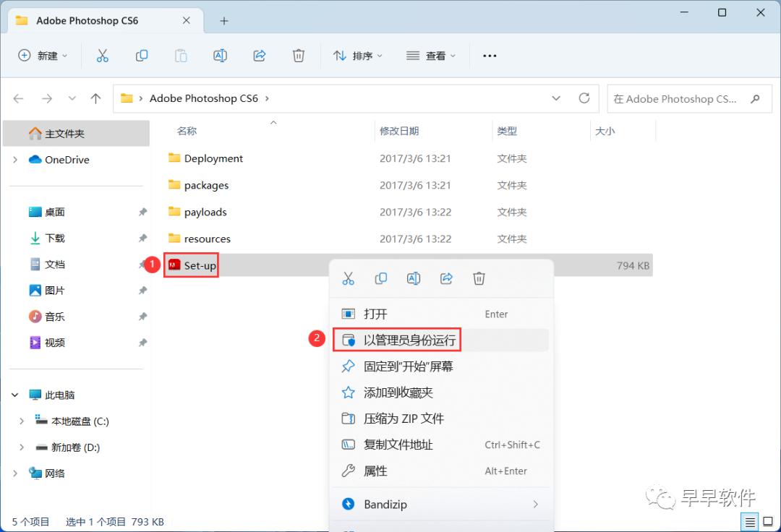Click the search box for Adobe Photoshop CS6
781x532 pixels.
click(680, 98)
